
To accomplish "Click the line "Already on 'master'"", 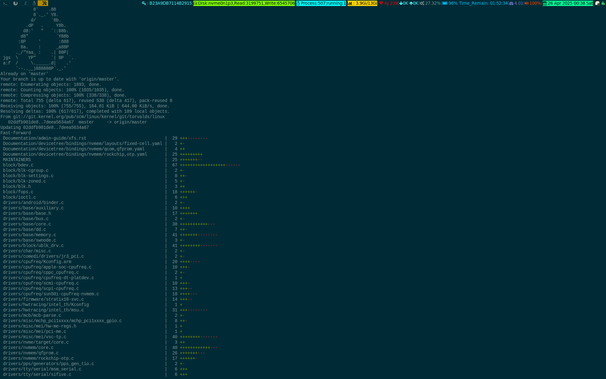I will pos(24,74).
